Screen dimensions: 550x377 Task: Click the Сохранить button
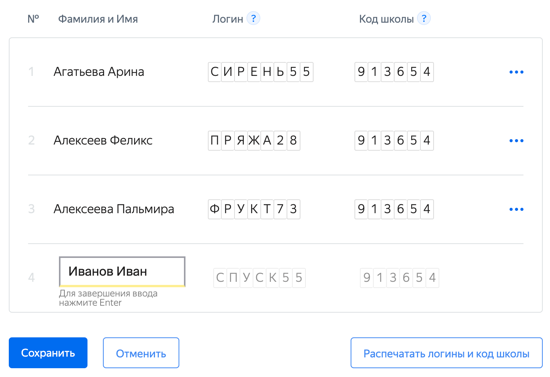click(48, 353)
